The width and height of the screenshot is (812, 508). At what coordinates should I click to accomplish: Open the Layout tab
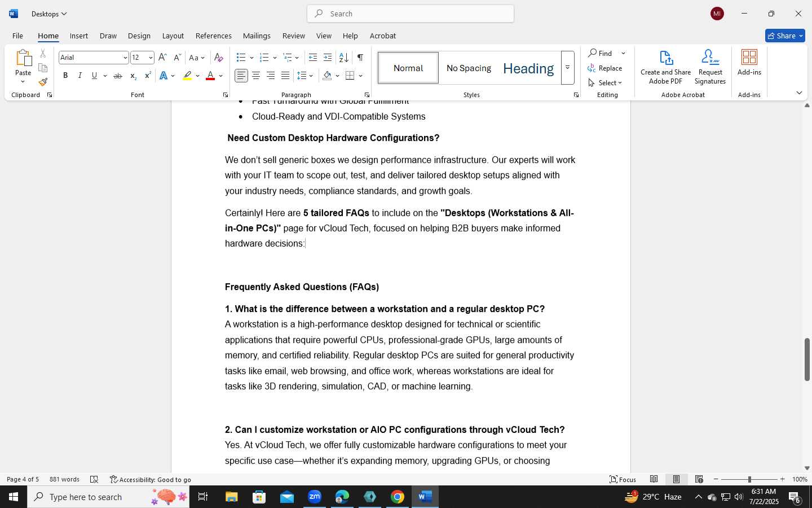(x=173, y=36)
